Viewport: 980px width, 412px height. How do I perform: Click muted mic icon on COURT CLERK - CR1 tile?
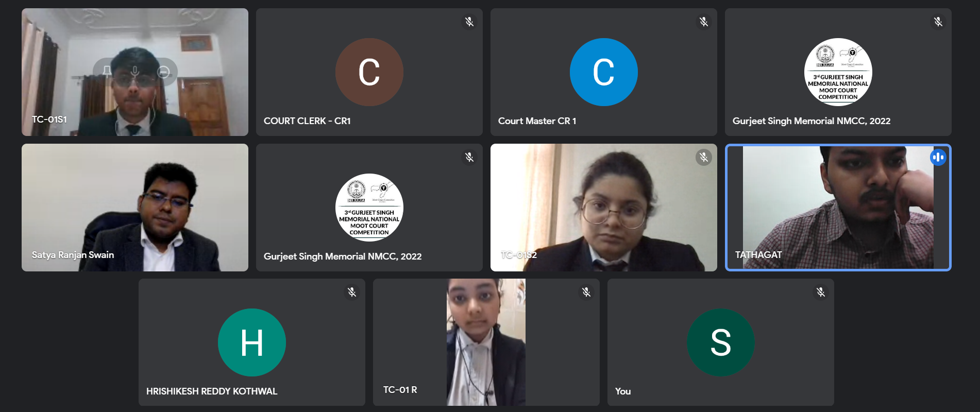(469, 22)
